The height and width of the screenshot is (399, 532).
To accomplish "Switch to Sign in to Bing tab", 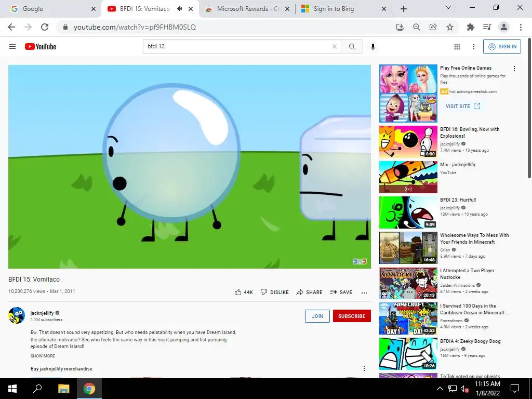I will pyautogui.click(x=344, y=9).
